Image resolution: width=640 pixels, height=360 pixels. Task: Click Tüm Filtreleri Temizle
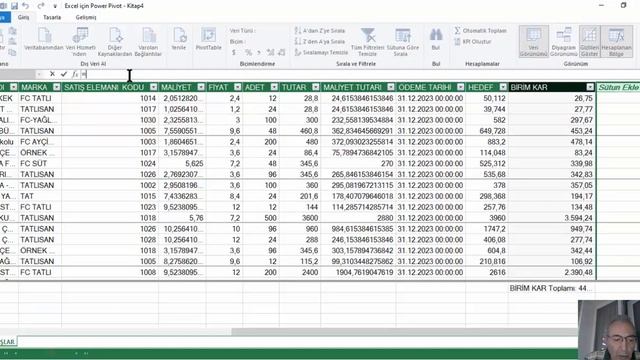click(367, 42)
